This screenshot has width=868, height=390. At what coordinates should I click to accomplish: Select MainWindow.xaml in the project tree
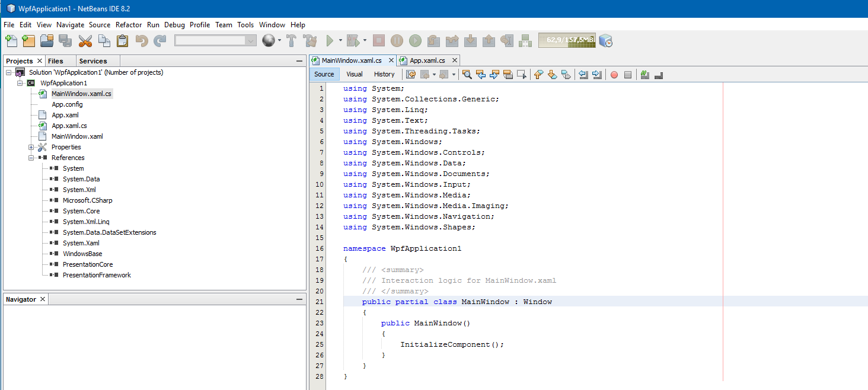coord(77,136)
